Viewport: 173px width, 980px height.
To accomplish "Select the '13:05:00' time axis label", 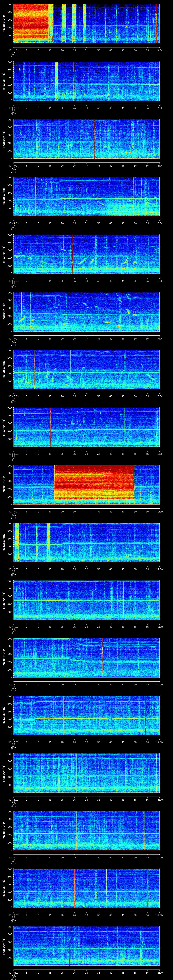I will 13,281.
